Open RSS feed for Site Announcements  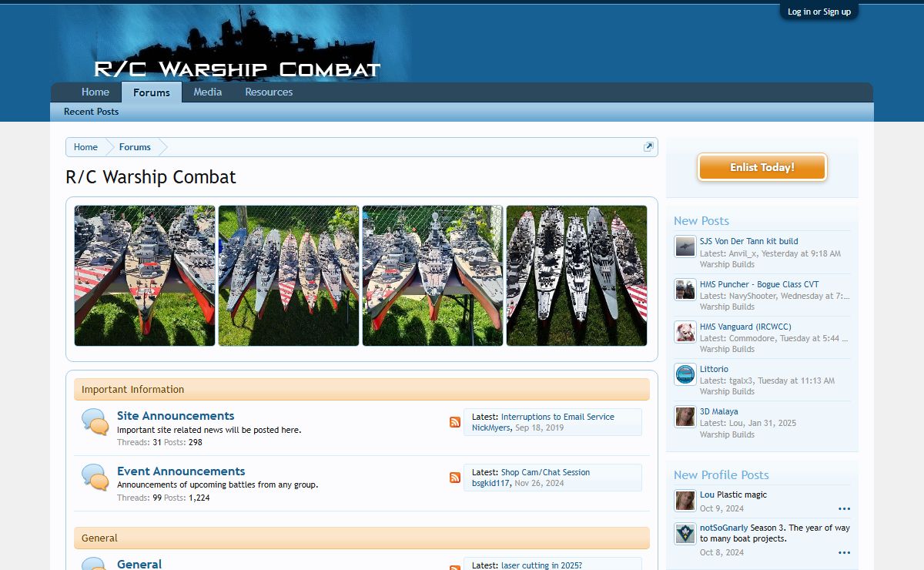(x=455, y=422)
